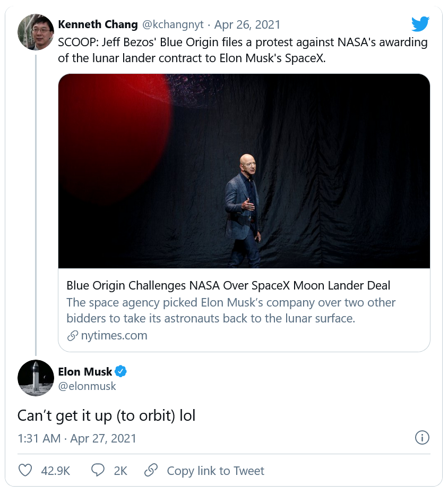Click the Kenneth Chang display name
Viewport: 448px width, 493px height.
tap(98, 24)
